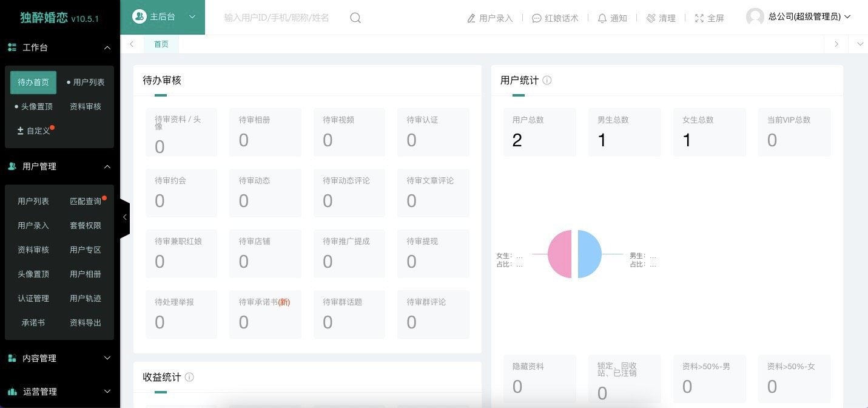The image size is (868, 408).
Task: Click the 用户录入 pencil icon
Action: point(471,18)
